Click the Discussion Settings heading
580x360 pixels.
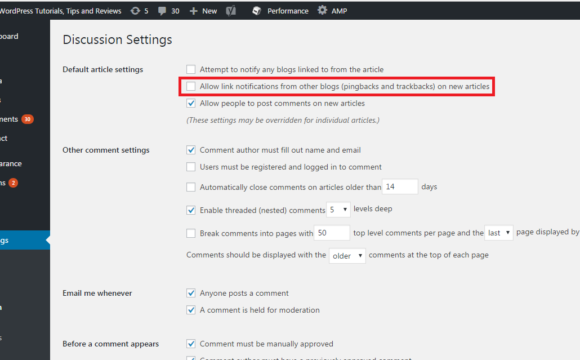tap(117, 40)
